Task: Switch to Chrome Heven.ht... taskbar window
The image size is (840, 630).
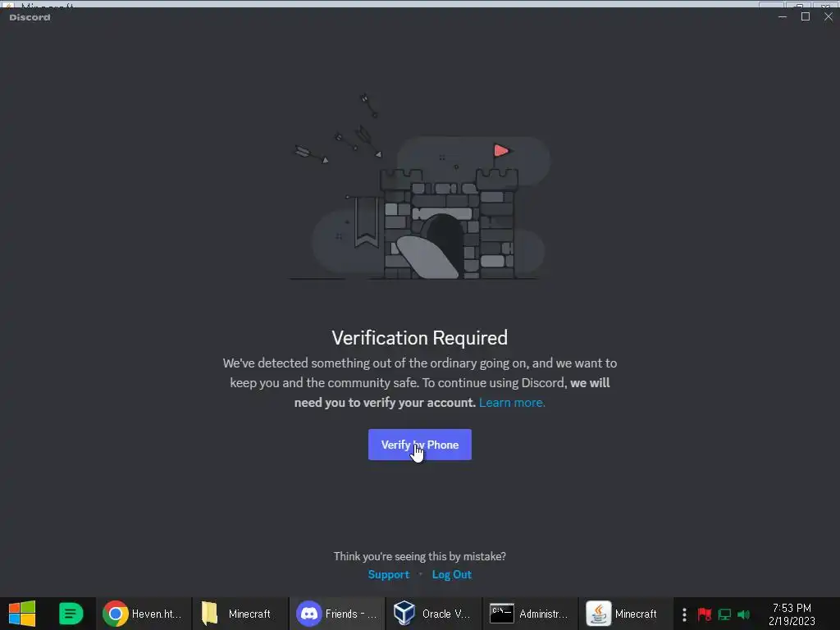Action: pyautogui.click(x=143, y=614)
